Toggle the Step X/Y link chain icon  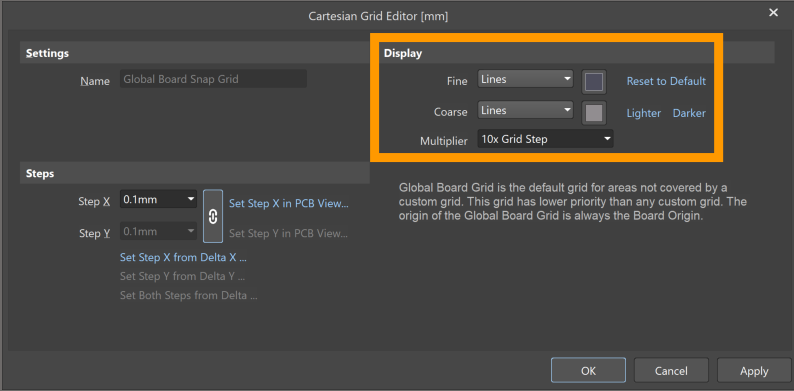(x=213, y=216)
